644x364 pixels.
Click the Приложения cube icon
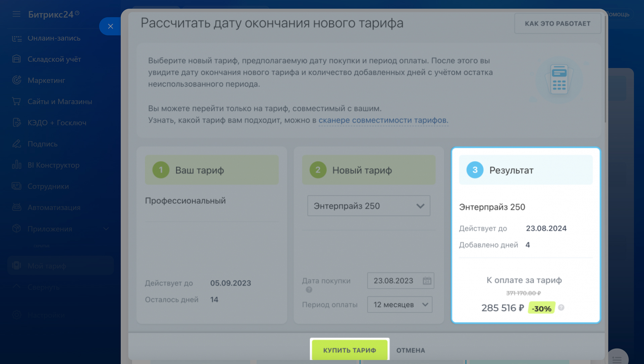[x=16, y=228]
